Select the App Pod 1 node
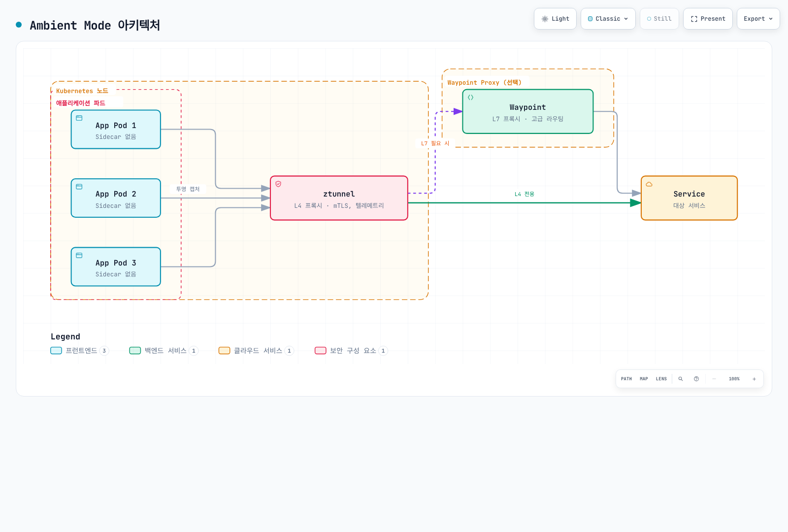Image resolution: width=788 pixels, height=532 pixels. click(116, 130)
